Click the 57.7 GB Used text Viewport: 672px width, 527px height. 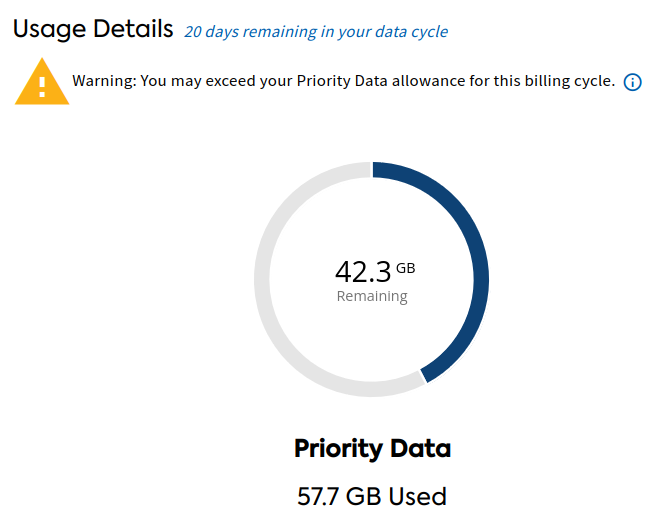click(x=372, y=496)
